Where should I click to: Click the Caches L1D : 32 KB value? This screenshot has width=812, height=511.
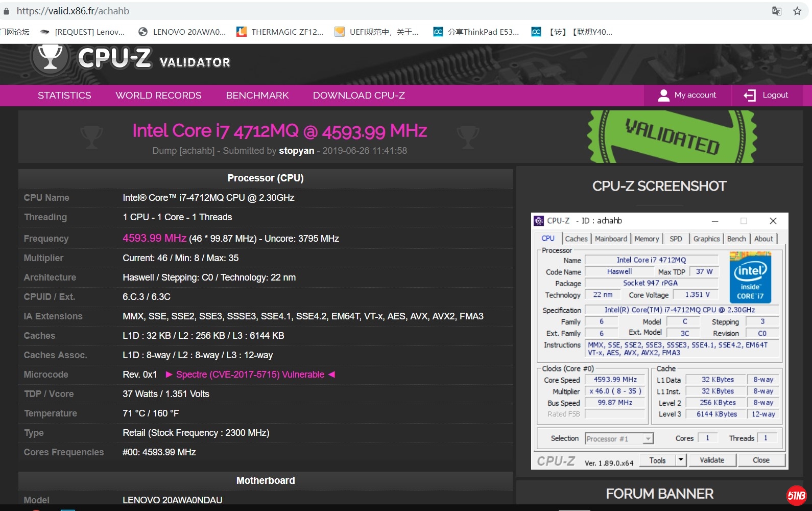pos(203,336)
